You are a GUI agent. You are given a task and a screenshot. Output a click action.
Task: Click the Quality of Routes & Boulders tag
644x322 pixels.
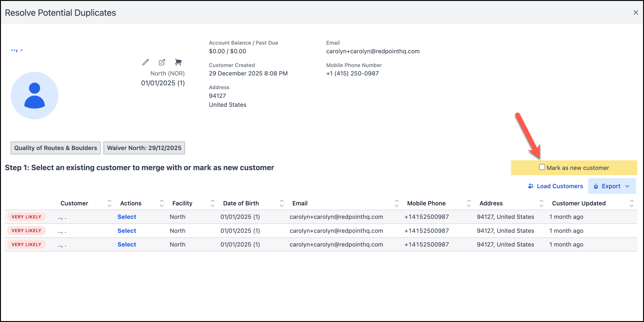click(55, 148)
